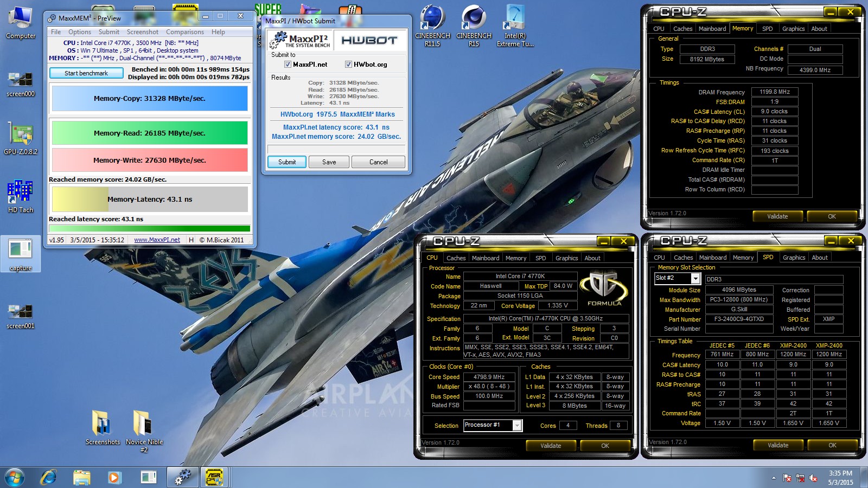Click the red Memory-Write result bar

click(150, 160)
